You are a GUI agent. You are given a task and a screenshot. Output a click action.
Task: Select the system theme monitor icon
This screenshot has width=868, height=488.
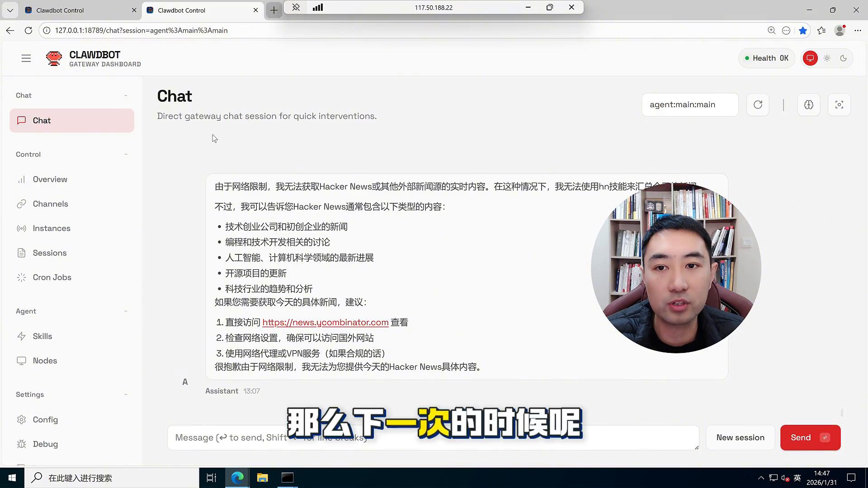click(810, 58)
